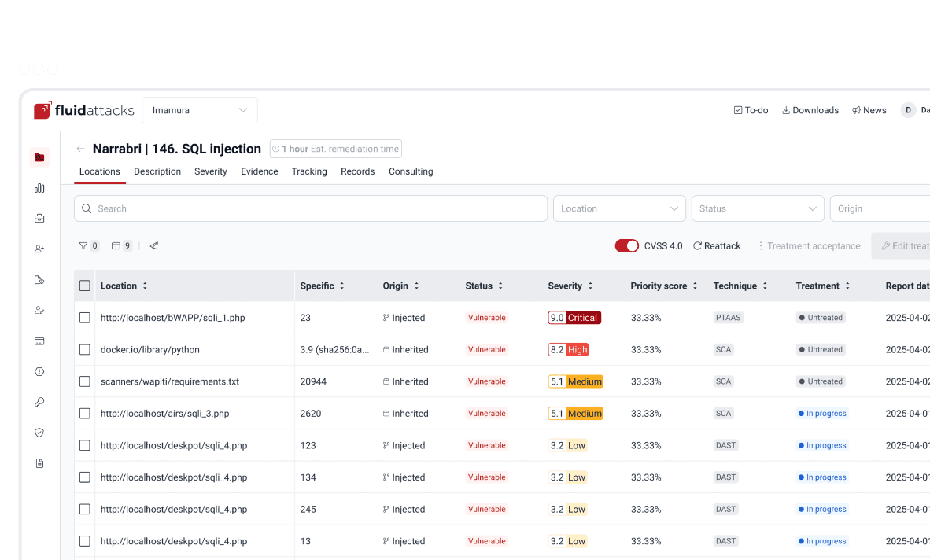Toggle the CVSS 4.0 switch

627,246
